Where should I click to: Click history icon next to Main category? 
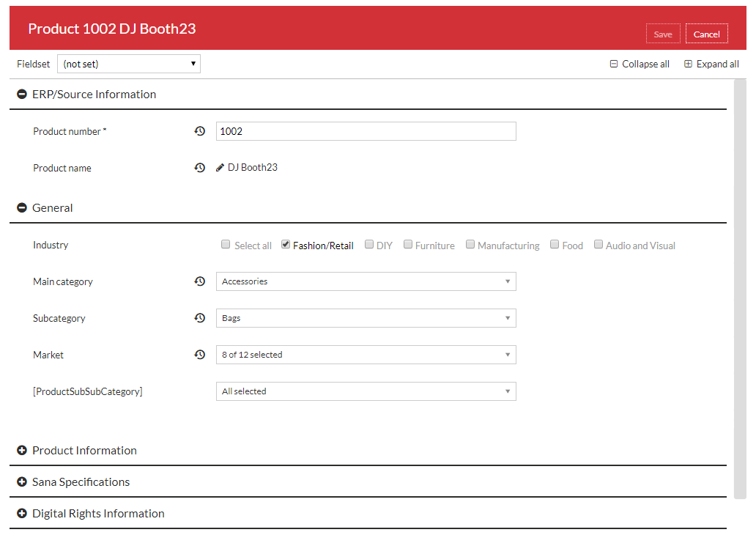pyautogui.click(x=199, y=281)
